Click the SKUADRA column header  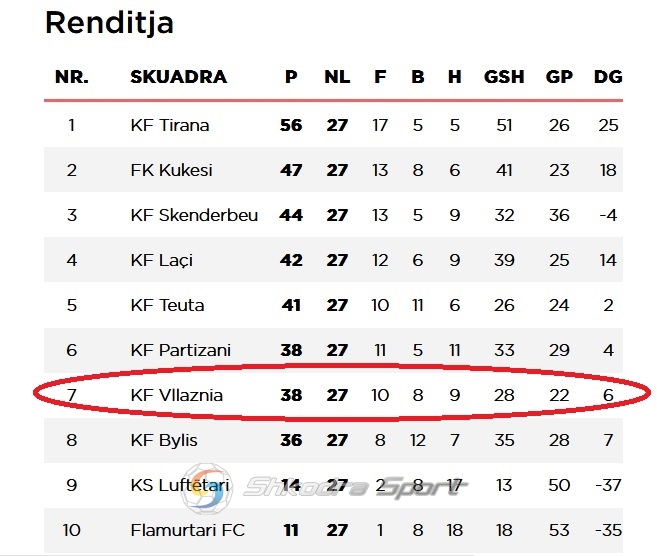(178, 77)
